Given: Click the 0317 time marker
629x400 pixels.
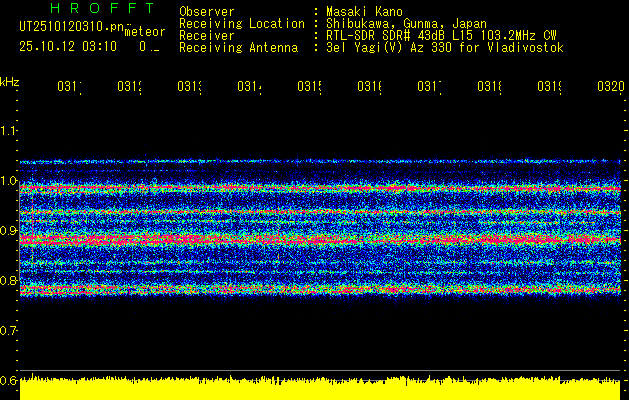Looking at the screenshot, I should click(429, 86).
